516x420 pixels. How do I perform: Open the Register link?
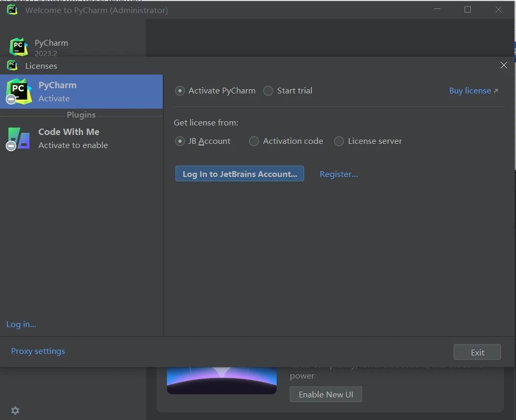339,174
